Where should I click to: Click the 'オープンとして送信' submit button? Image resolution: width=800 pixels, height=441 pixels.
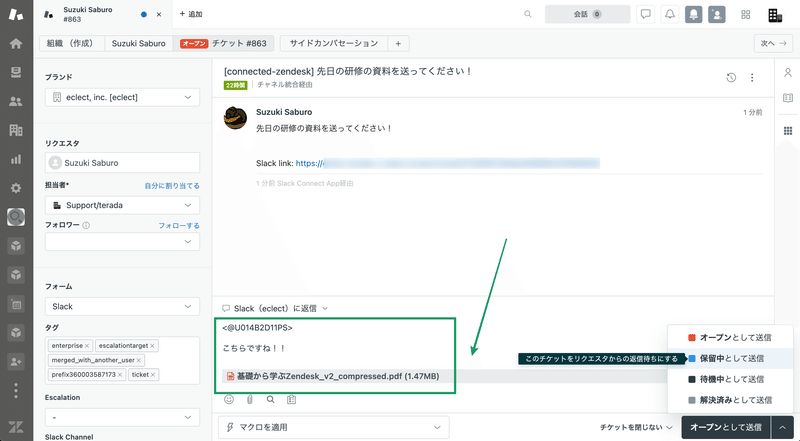coord(727,427)
